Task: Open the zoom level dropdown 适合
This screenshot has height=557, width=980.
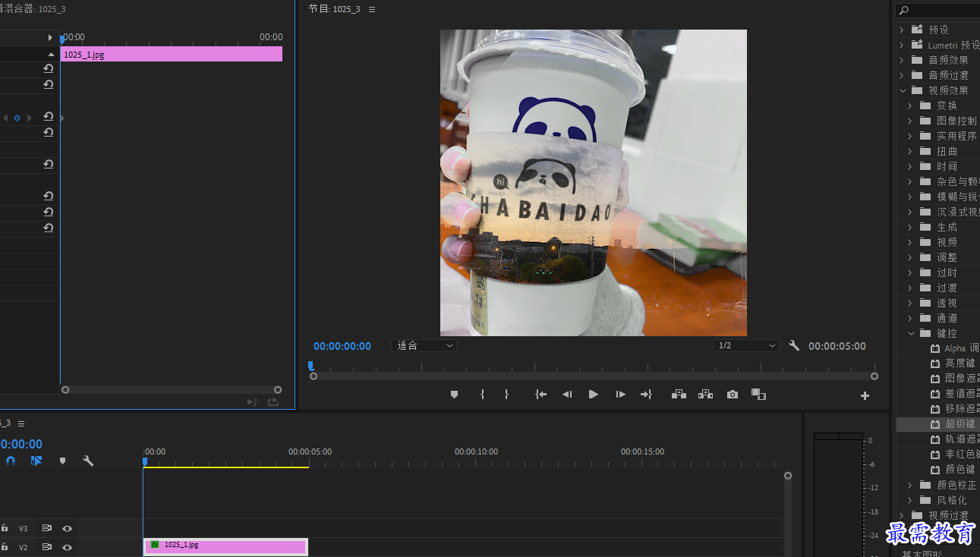Action: click(424, 345)
